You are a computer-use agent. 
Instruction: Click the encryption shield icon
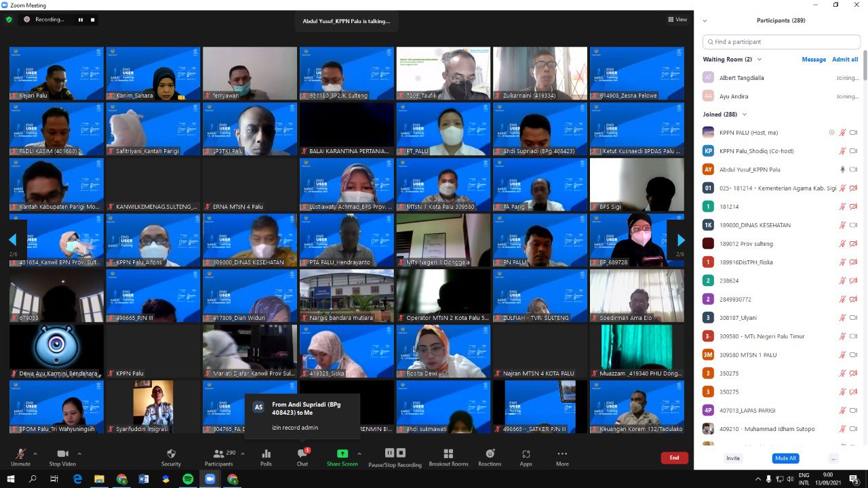9,20
